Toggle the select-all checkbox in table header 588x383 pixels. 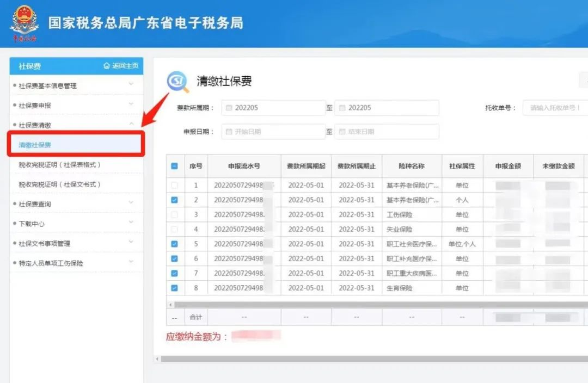[174, 166]
